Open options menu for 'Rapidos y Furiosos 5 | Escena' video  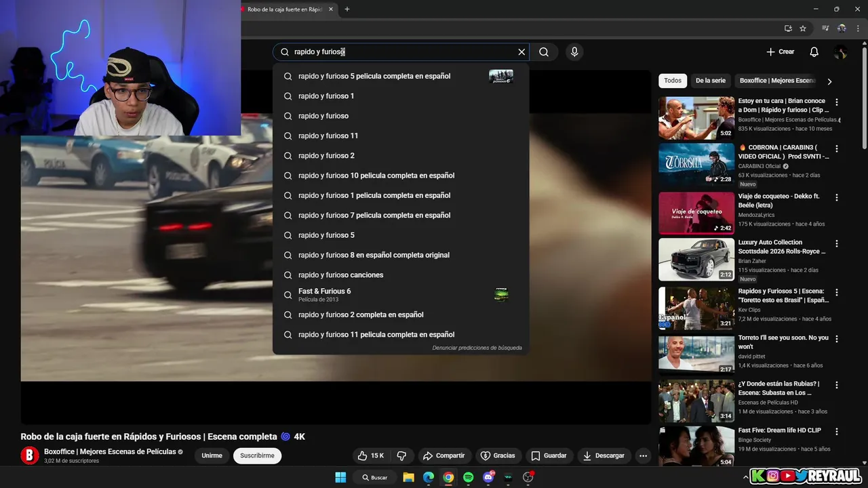[x=836, y=293]
